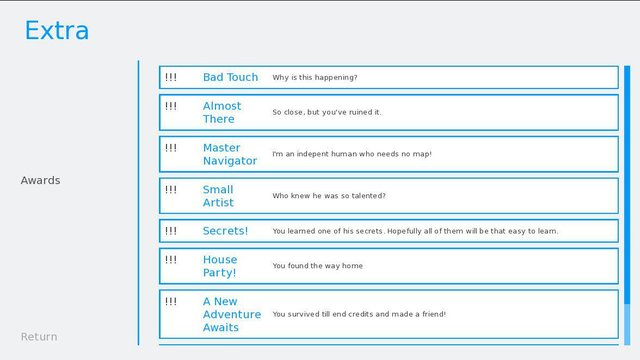The width and height of the screenshot is (640, 360).
Task: Click Return to go back
Action: (x=39, y=337)
